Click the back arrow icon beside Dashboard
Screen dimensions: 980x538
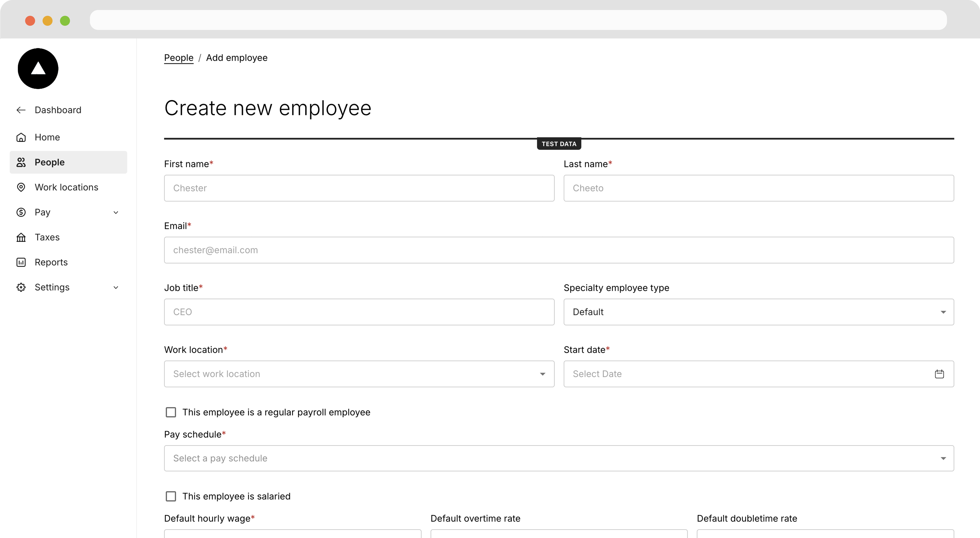(21, 110)
